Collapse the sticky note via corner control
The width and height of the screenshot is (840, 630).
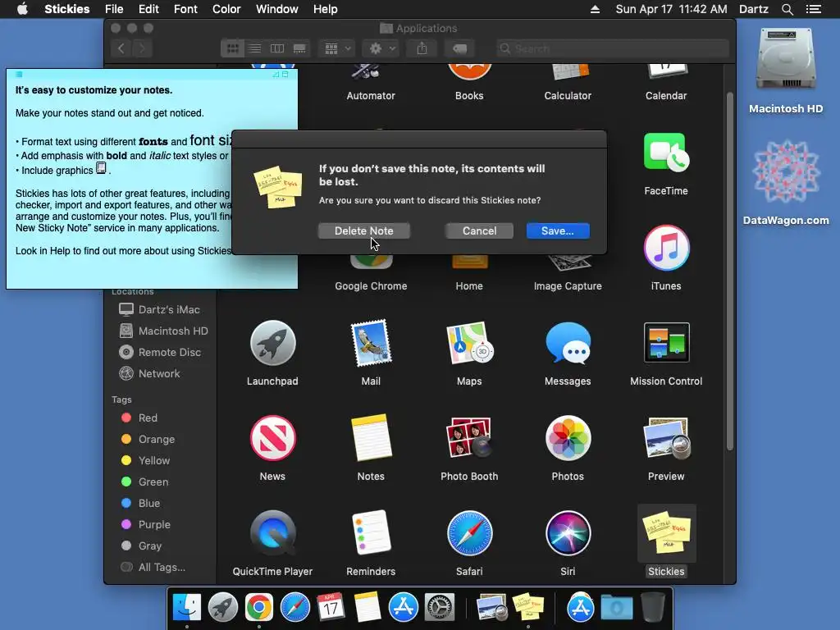[285, 75]
